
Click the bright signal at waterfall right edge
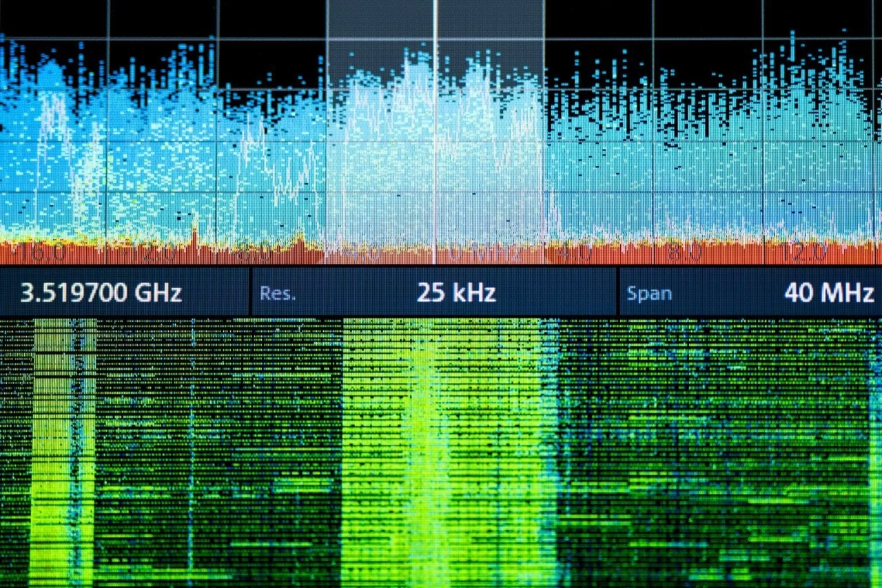[x=876, y=482]
